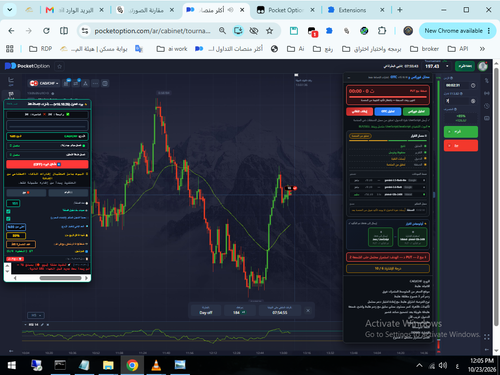Open the ai work bookmarks folder

172,49
